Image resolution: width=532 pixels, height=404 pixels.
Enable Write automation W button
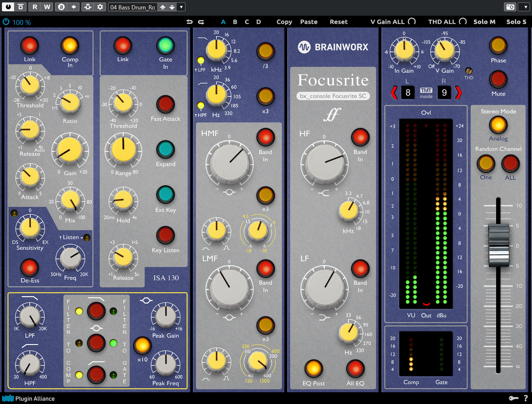(x=47, y=7)
